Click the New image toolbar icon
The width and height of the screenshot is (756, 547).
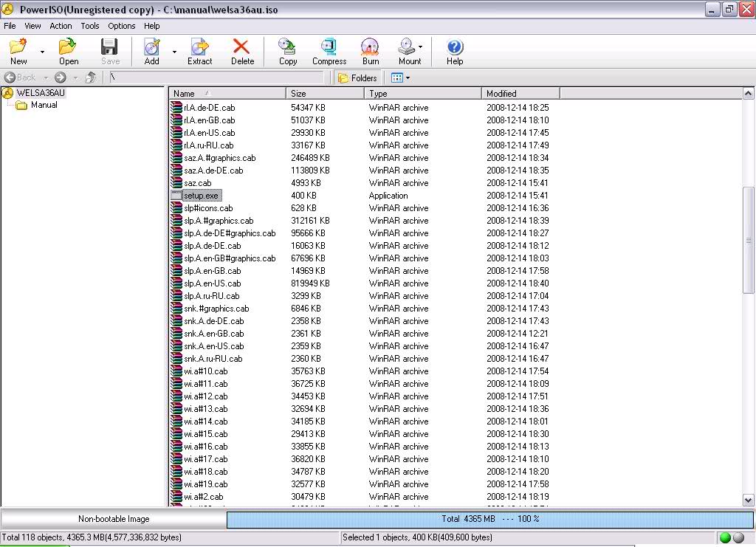[x=18, y=47]
